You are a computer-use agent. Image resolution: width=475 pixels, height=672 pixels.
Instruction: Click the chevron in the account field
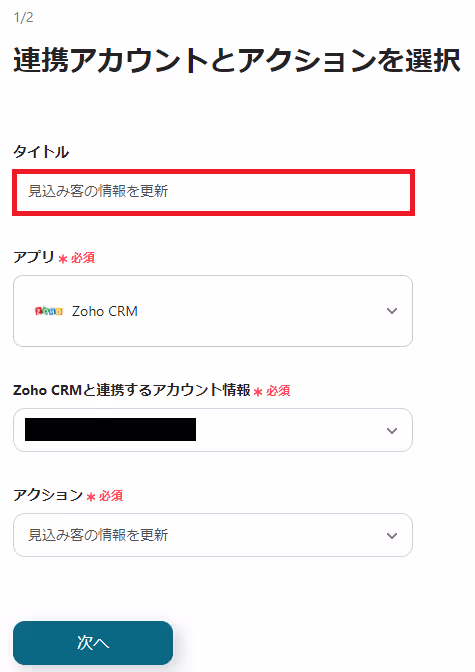(392, 431)
